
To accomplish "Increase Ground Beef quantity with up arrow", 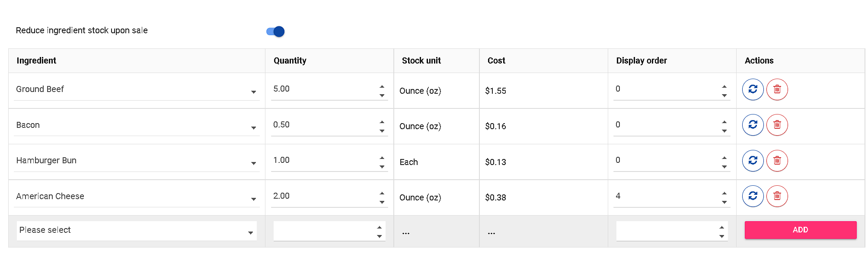I will pos(382,86).
